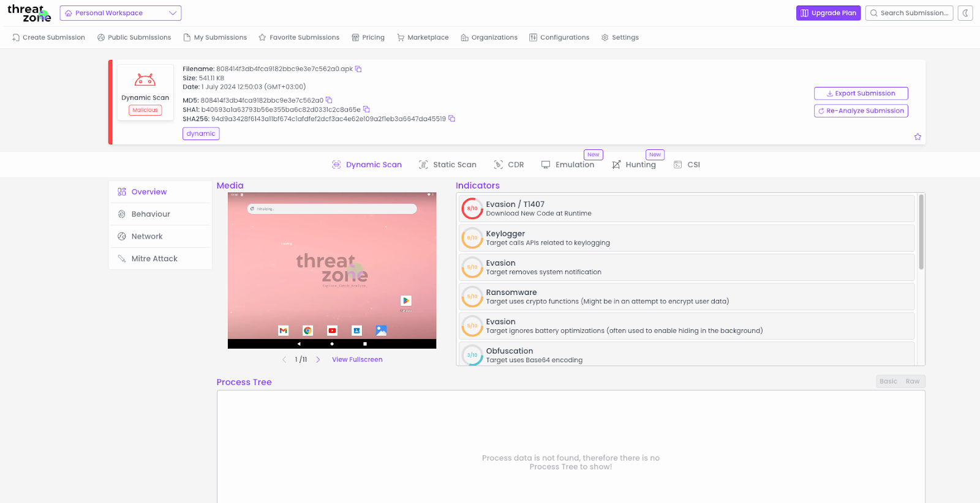980x503 pixels.
Task: Switch to the CDR tab
Action: point(509,165)
